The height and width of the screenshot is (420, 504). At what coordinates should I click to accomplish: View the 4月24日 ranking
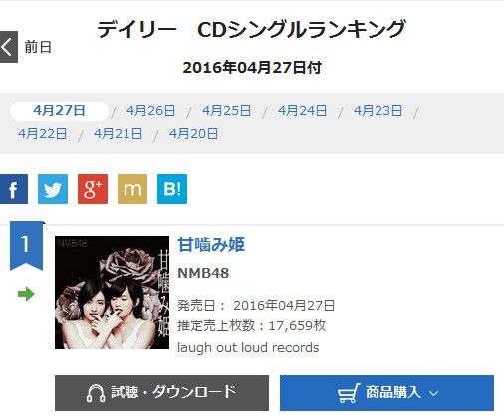(303, 111)
